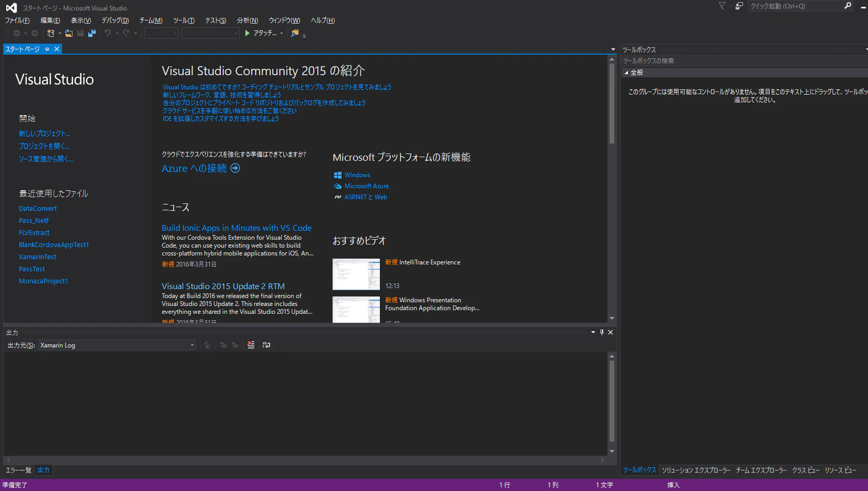868x491 pixels.
Task: Click the start page scroll down arrow
Action: pos(612,319)
